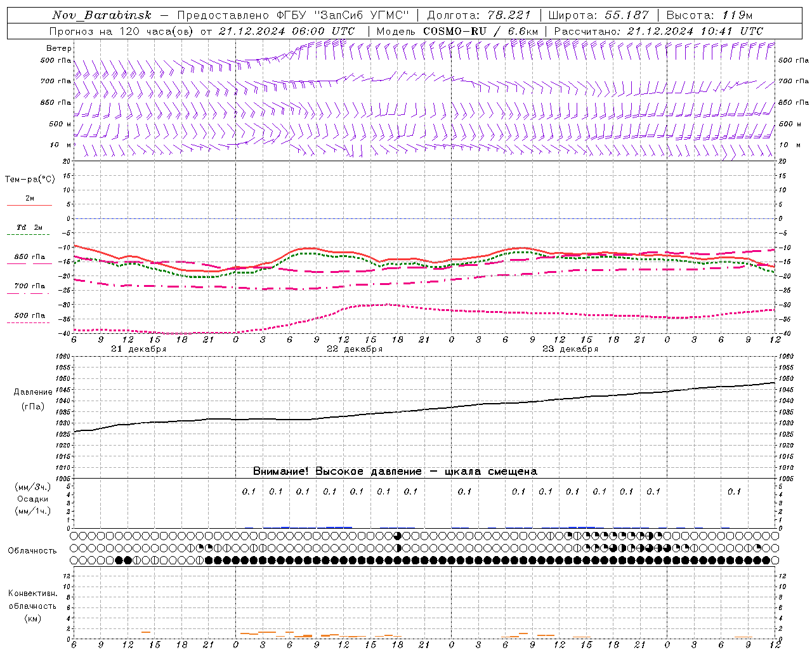Click the 21 декабря date label
Image resolution: width=812 pixels, height=650 pixels.
point(139,349)
